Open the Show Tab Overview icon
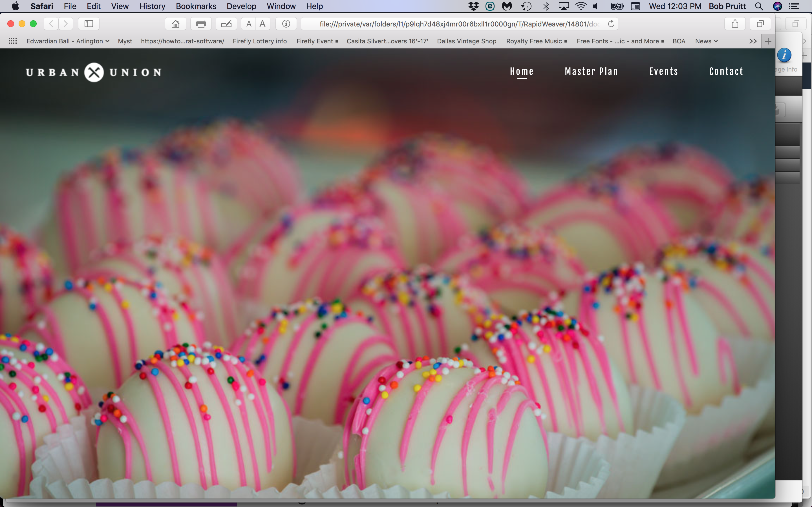This screenshot has width=812, height=507. [760, 24]
